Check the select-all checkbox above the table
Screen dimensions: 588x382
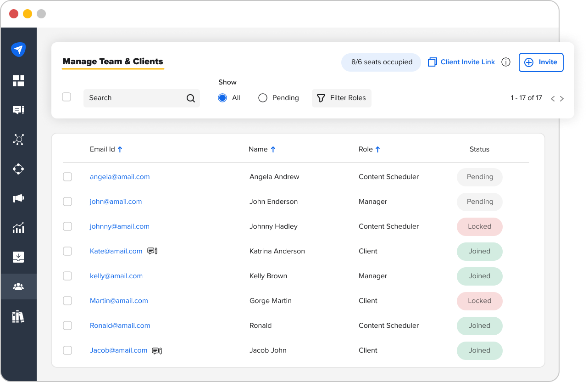coord(67,97)
